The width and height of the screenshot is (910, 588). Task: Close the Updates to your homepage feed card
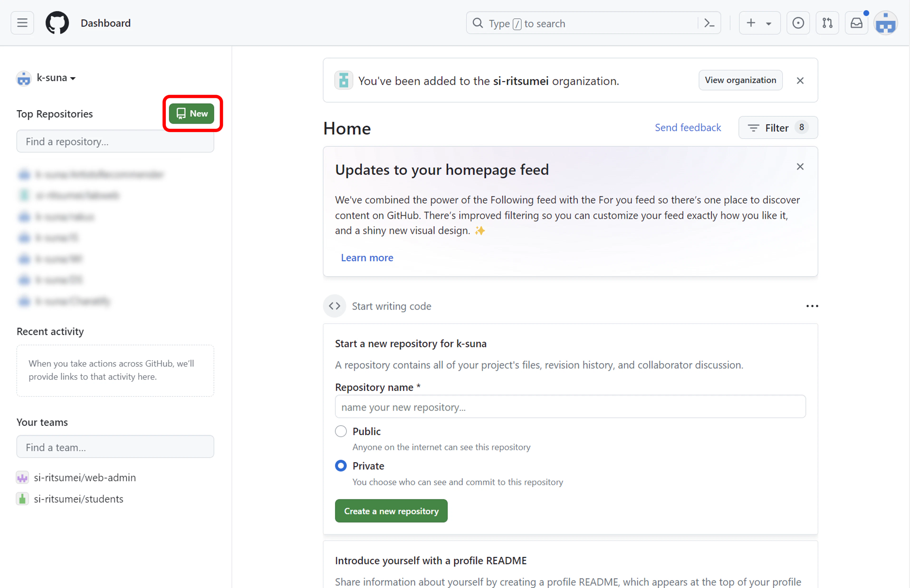click(800, 167)
